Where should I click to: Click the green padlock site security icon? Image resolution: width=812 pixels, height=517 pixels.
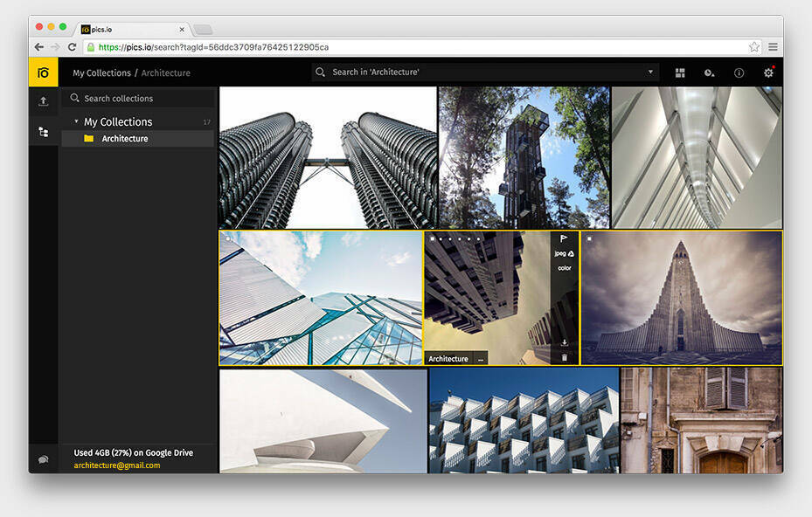(91, 47)
